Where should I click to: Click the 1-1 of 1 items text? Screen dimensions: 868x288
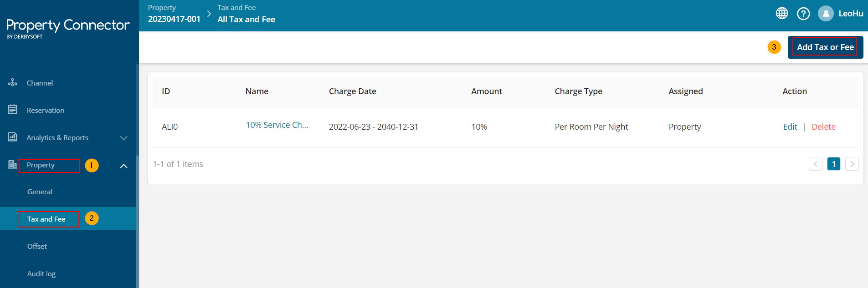(x=178, y=164)
